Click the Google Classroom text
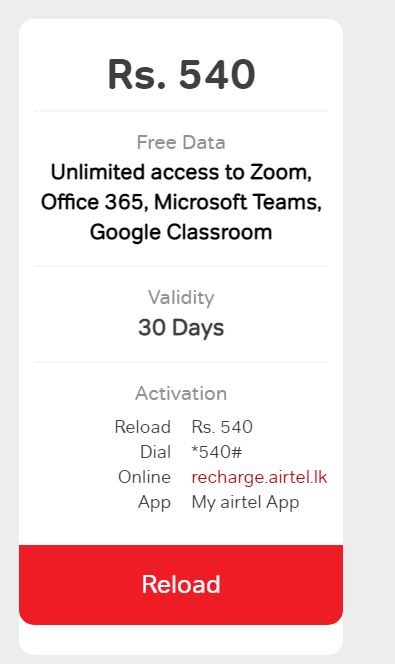Screen dimensions: 395x664 coord(181,232)
